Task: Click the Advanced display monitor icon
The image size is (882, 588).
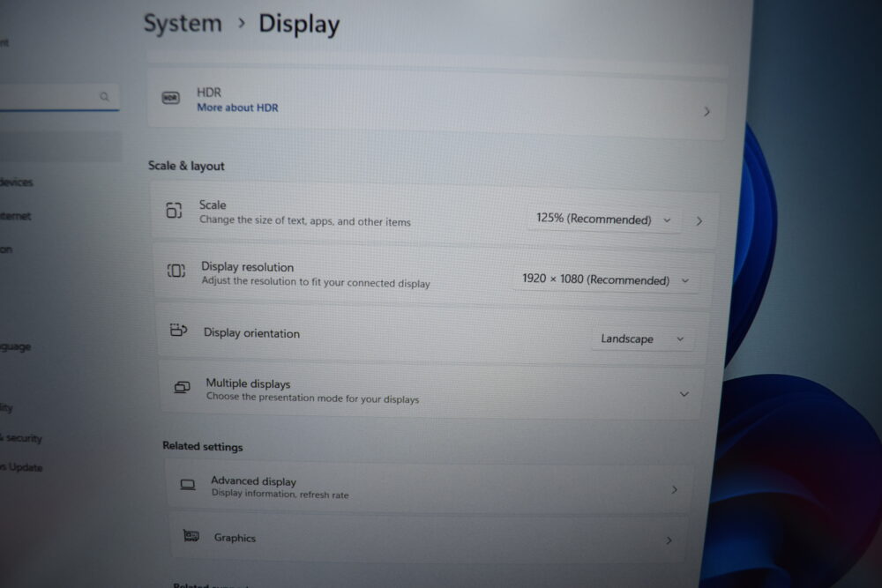Action: coord(187,485)
